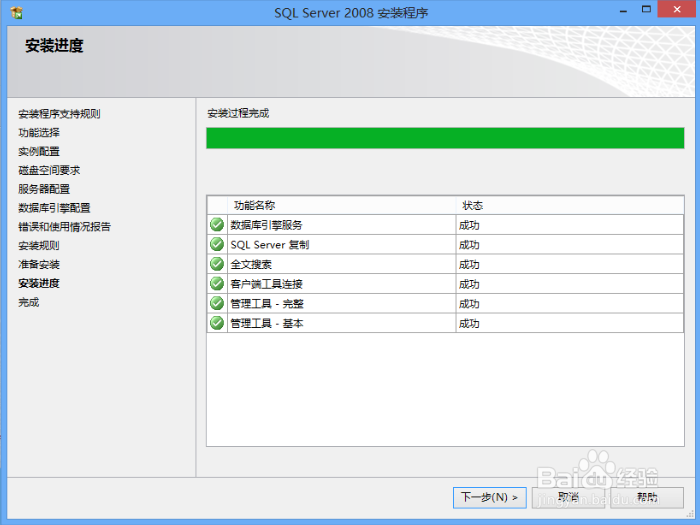Maximize the SQL Server 2008 setup window
700x525 pixels.
646,9
